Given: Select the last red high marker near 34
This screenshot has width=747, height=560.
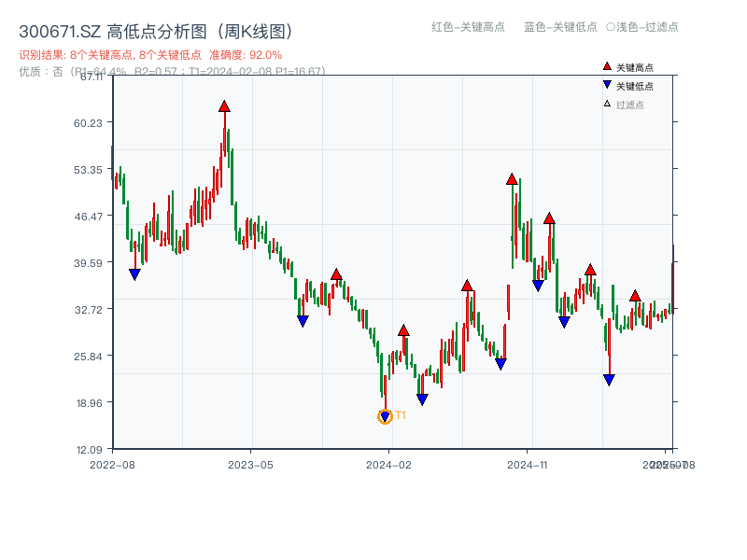Looking at the screenshot, I should point(635,296).
